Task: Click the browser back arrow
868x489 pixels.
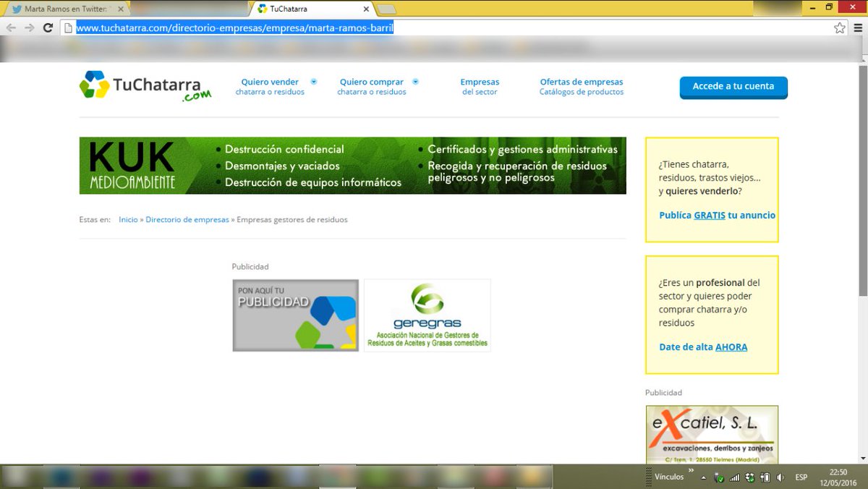Action: coord(11,28)
